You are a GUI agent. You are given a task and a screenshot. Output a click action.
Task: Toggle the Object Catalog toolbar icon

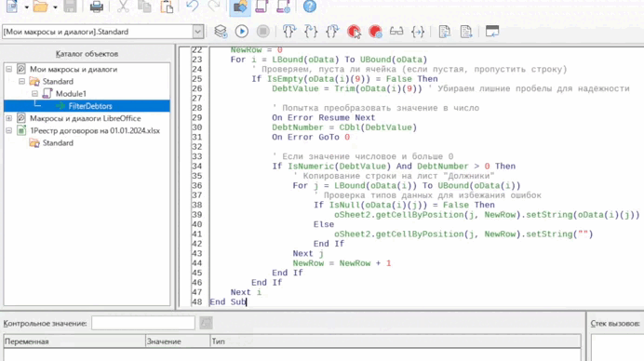(240, 7)
